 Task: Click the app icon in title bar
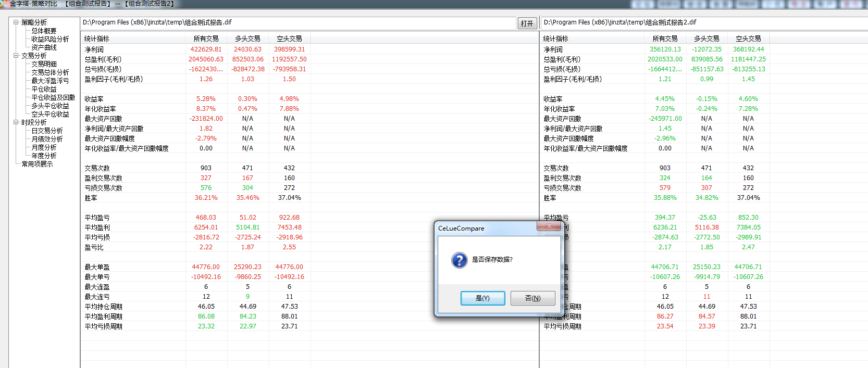[x=4, y=4]
